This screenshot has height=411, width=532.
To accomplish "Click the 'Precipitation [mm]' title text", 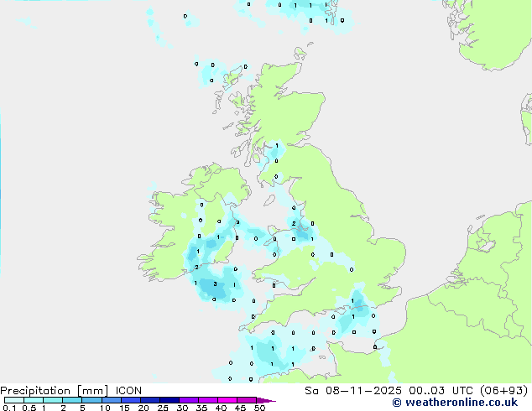I will tap(55, 391).
